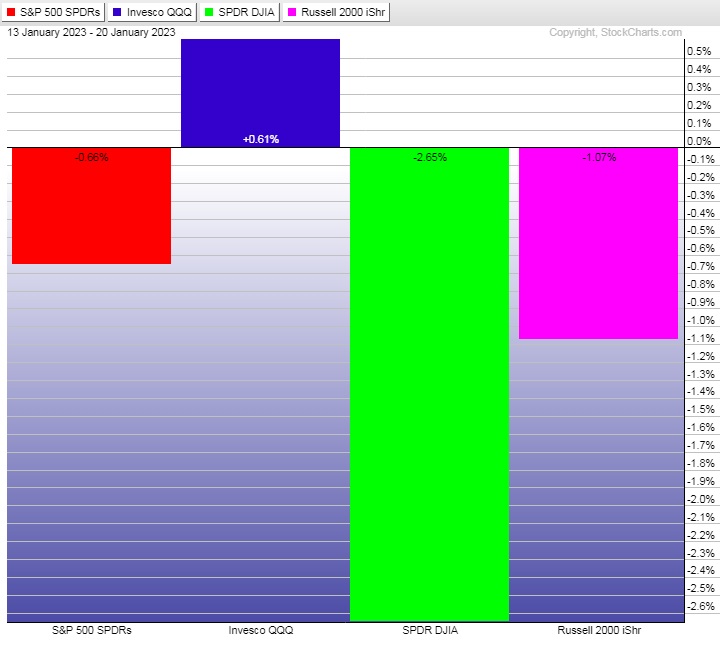The width and height of the screenshot is (720, 645).
Task: Click the -1.07% value label
Action: point(599,157)
